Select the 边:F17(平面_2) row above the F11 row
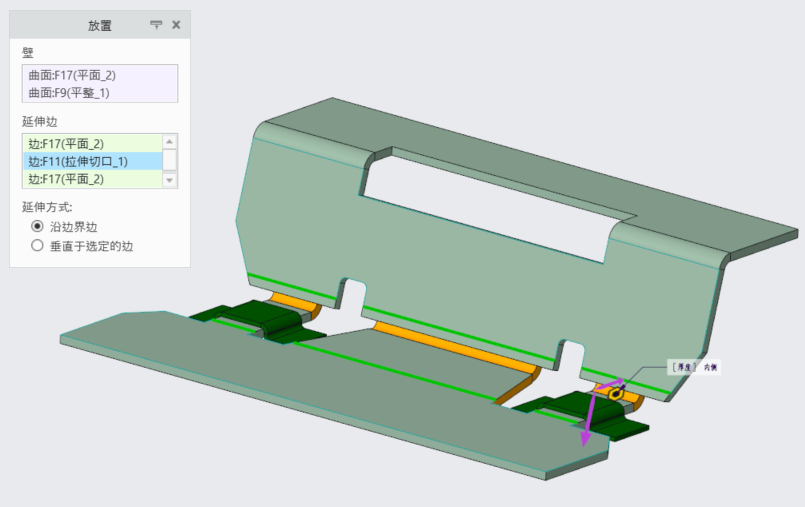This screenshot has height=507, width=805. [x=93, y=143]
